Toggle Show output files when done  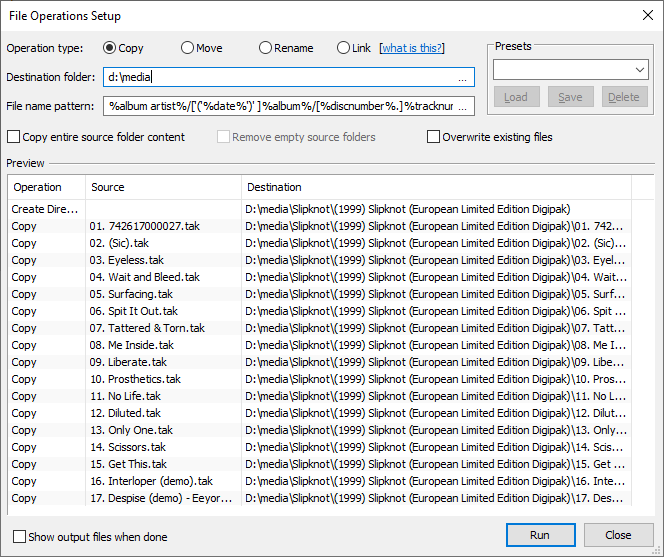pyautogui.click(x=20, y=536)
